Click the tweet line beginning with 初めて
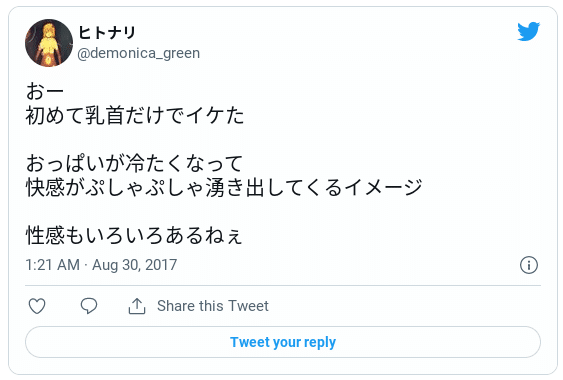Viewport: 563px width, 380px height. (135, 115)
